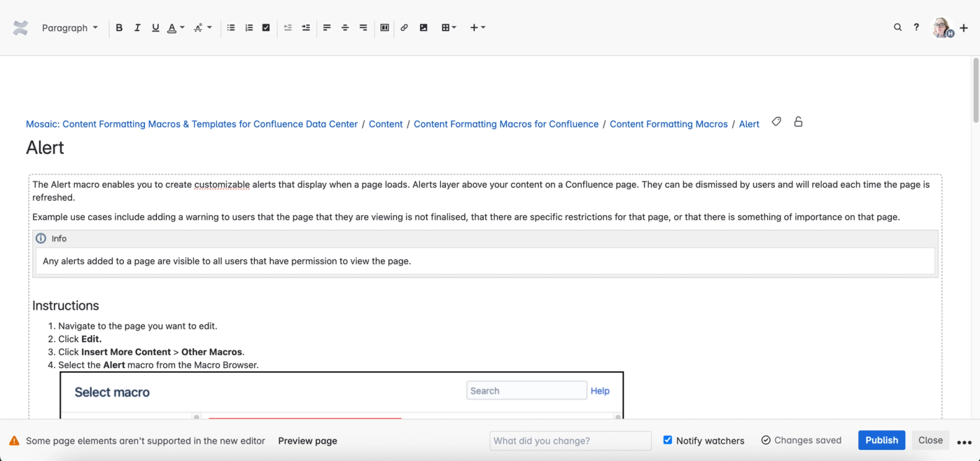
Task: Click 'Navigate to the page you want to edit' step
Action: pyautogui.click(x=138, y=326)
